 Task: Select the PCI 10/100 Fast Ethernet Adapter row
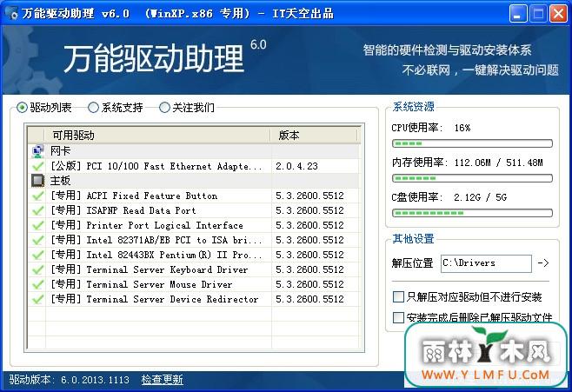pyautogui.click(x=194, y=166)
